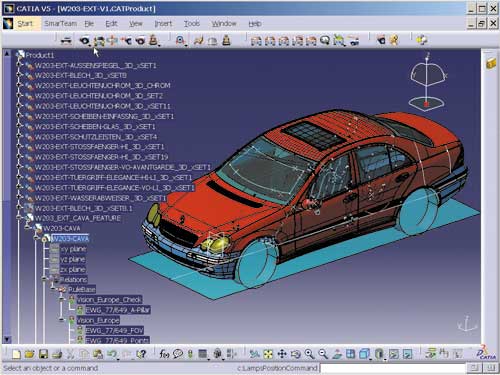Select W203-EXT-LEUCHTENUCHROM_3D_CHROM in tree
The height and width of the screenshot is (375, 500).
click(103, 85)
